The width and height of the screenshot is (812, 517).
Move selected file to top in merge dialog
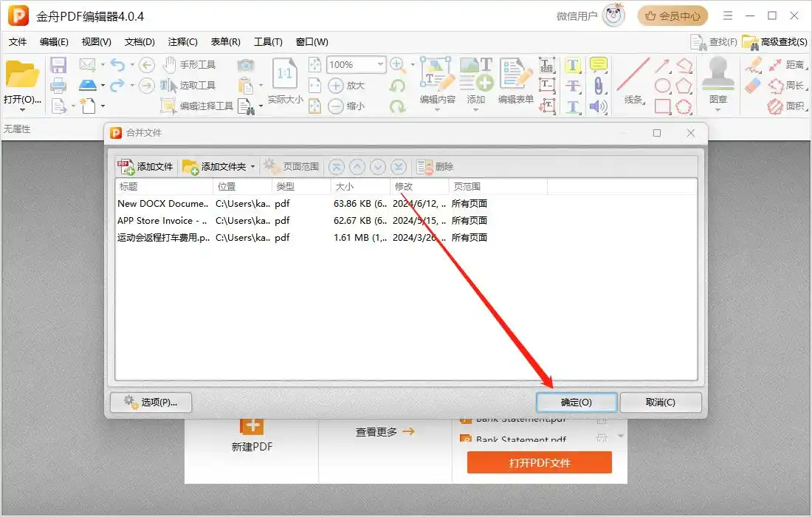[337, 167]
